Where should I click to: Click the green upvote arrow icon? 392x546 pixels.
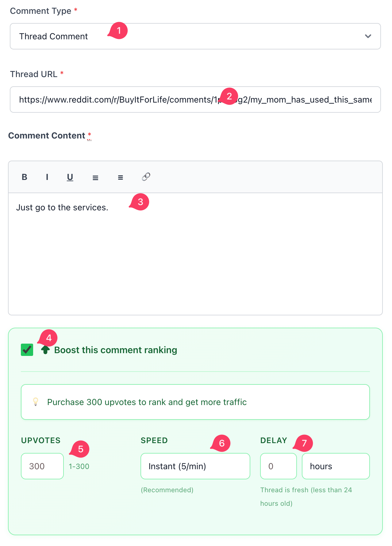tap(45, 349)
